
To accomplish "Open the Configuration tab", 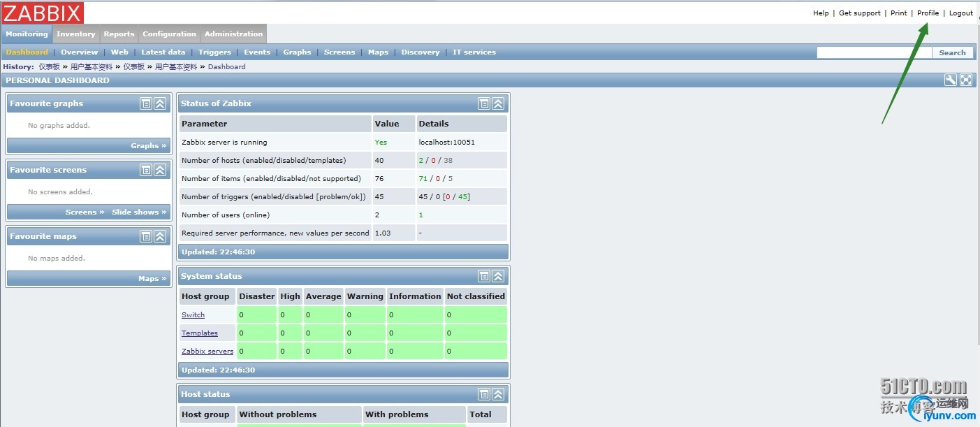I will (169, 34).
